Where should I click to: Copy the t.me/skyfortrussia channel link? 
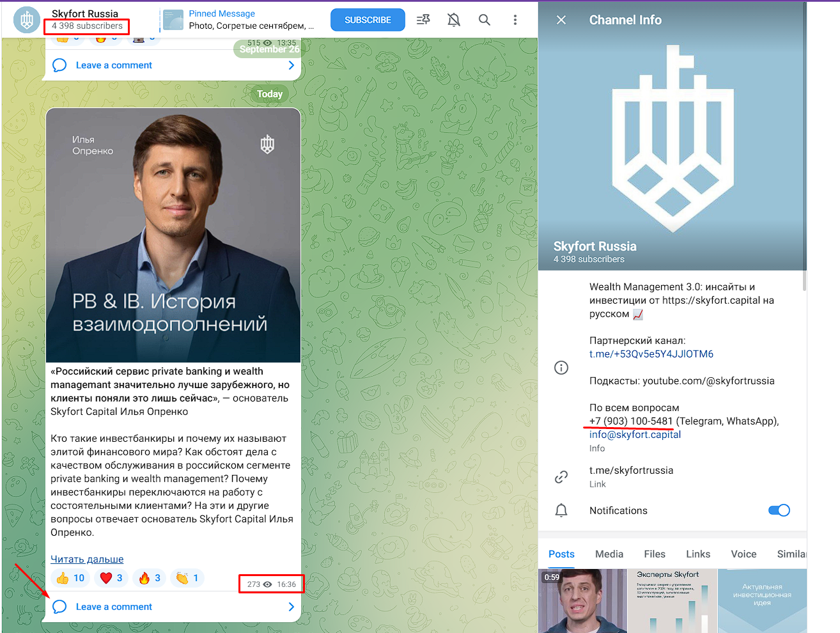coord(631,470)
